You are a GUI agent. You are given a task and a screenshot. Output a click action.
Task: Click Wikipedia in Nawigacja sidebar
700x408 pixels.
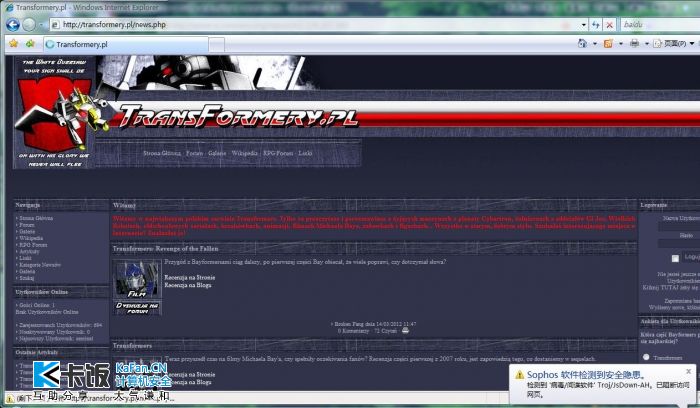[x=31, y=238]
